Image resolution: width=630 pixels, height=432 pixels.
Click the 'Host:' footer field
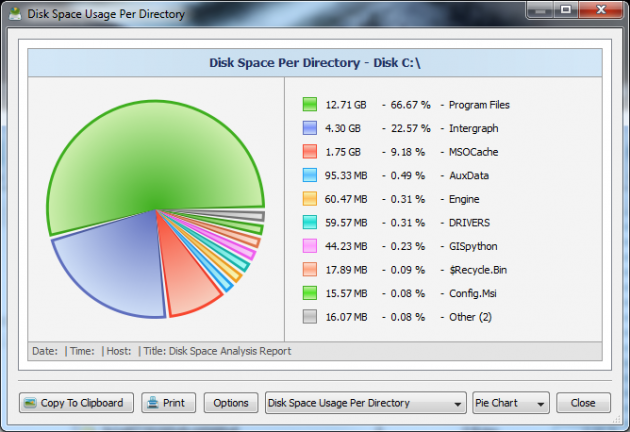(x=119, y=351)
